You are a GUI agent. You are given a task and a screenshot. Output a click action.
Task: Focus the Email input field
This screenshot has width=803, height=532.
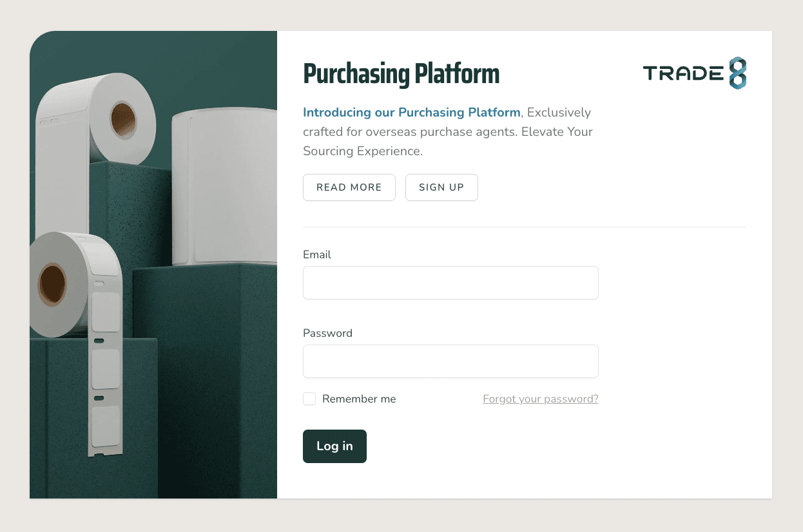(450, 283)
